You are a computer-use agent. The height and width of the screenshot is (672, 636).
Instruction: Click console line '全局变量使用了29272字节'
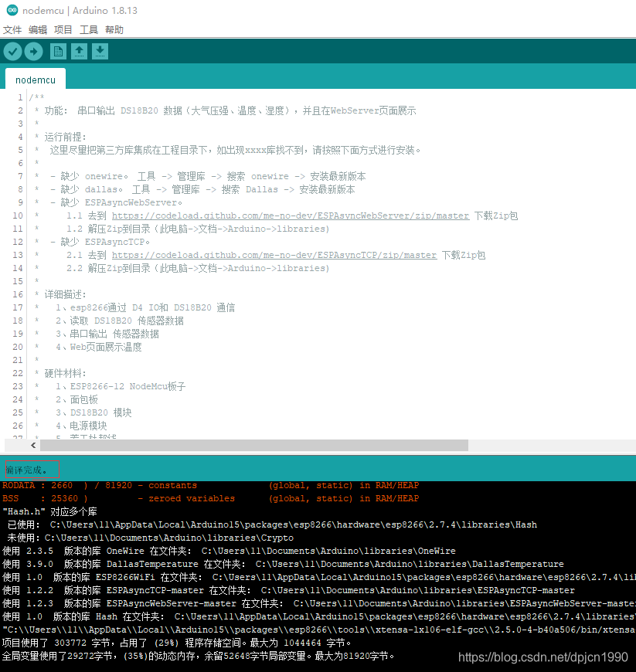pos(198,656)
